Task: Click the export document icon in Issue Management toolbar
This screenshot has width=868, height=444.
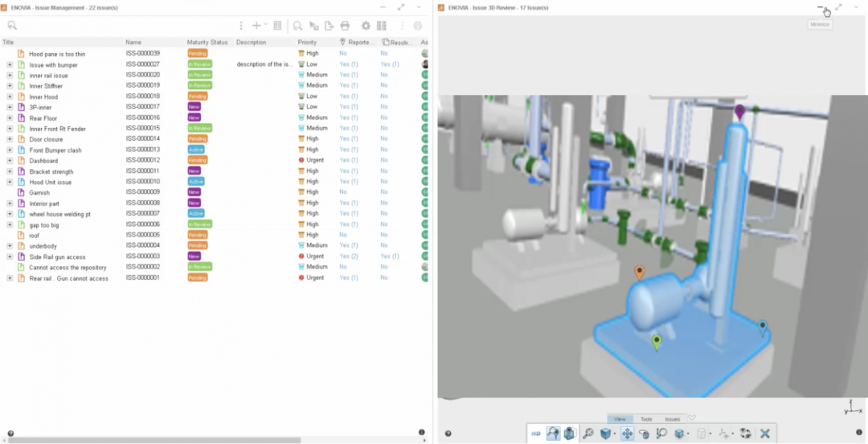Action: pyautogui.click(x=329, y=26)
